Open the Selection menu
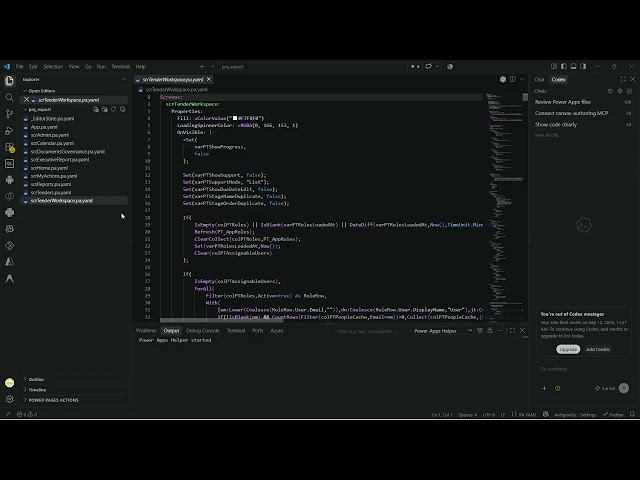Screen dimensions: 640x480 (53, 67)
